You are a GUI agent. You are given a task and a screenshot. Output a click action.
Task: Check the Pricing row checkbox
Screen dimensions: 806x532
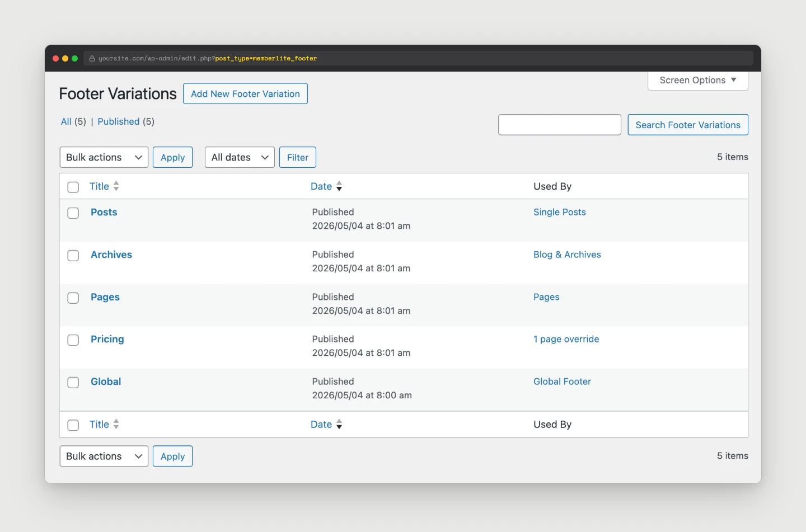tap(73, 340)
